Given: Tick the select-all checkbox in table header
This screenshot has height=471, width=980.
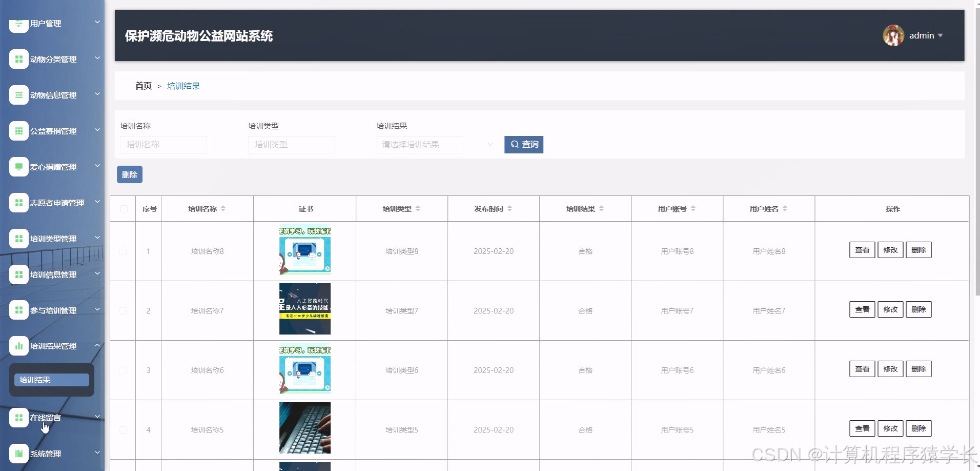Looking at the screenshot, I should tap(124, 209).
